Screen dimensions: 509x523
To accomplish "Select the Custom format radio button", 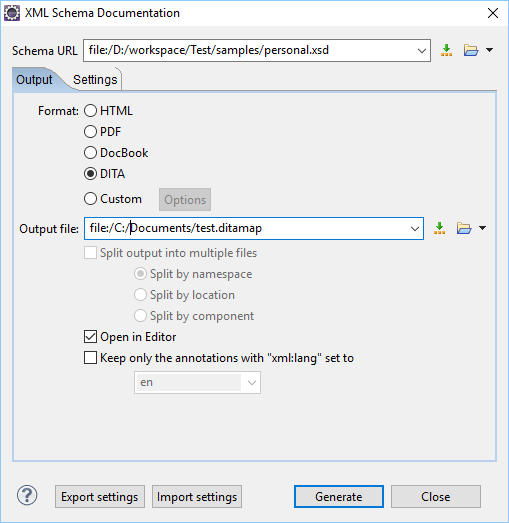I will point(90,199).
